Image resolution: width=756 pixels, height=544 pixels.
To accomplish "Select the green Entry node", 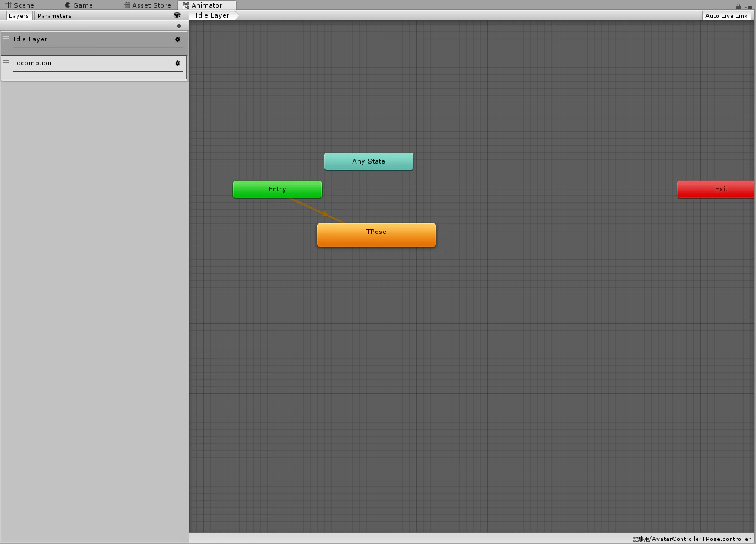I will 277,190.
